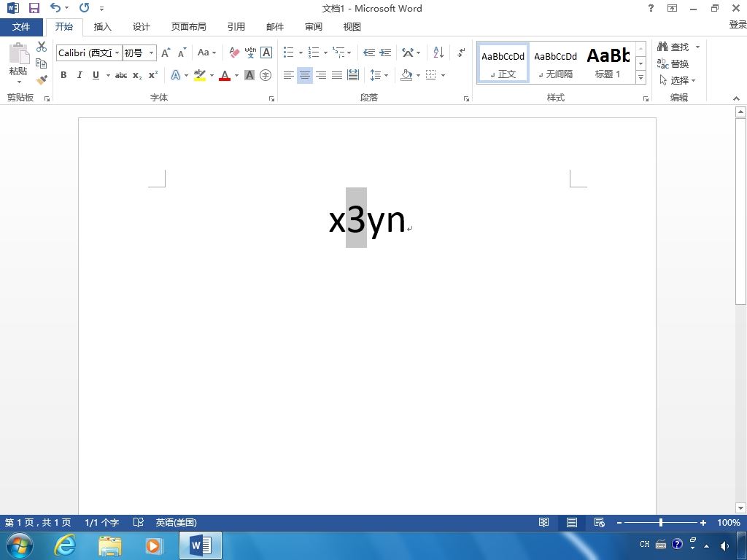Apply character border icon
Viewport: 747px width, 560px height.
266,52
